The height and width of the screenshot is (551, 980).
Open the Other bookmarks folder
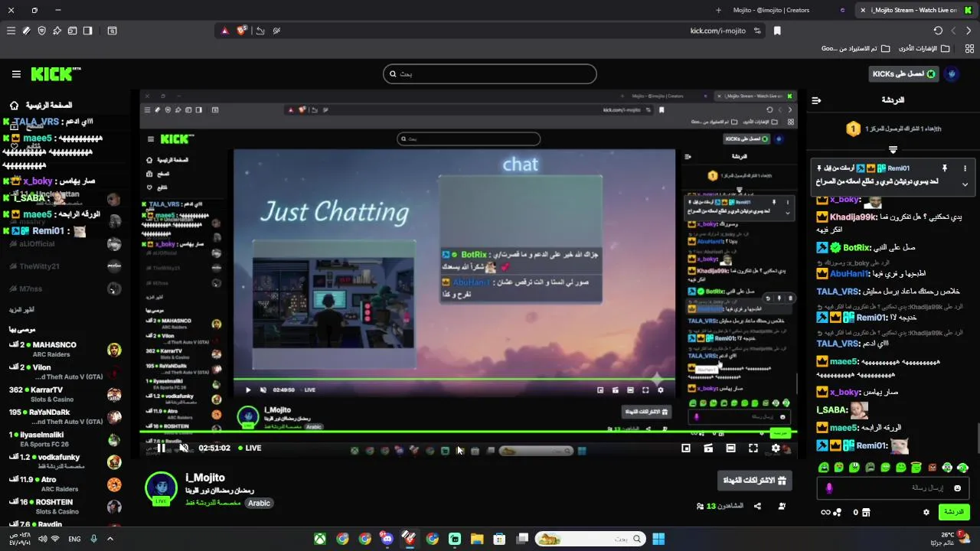pos(924,48)
